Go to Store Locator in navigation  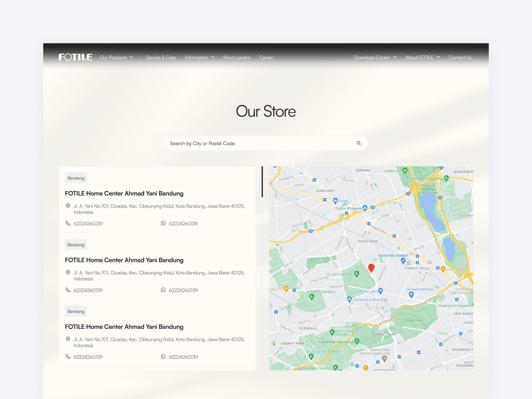(x=237, y=57)
